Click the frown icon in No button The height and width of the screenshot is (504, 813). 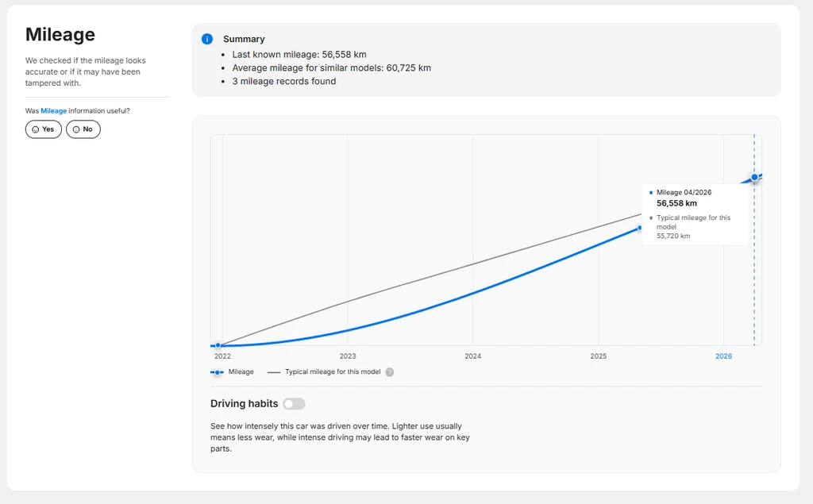pyautogui.click(x=76, y=129)
